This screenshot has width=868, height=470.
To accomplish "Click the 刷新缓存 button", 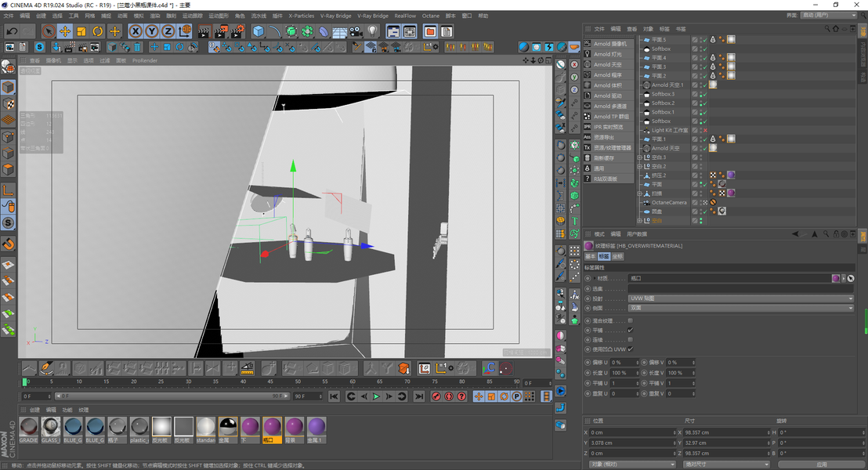I will pyautogui.click(x=609, y=158).
